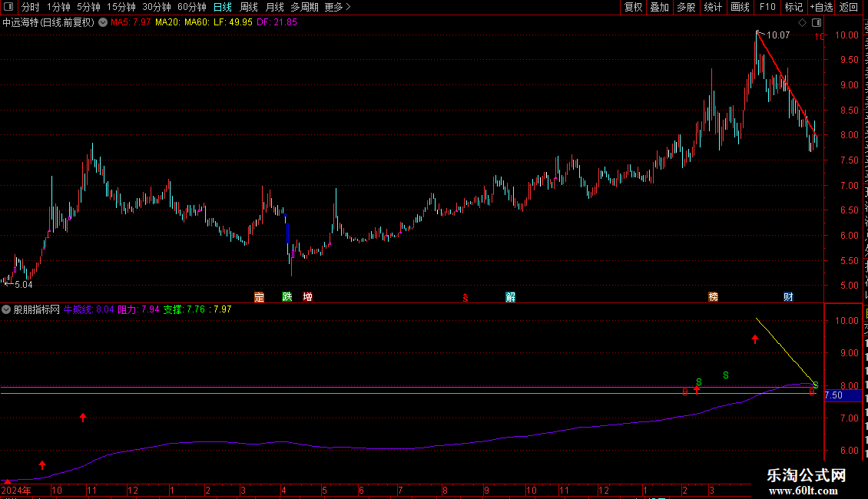Switch to 分时 intraday view
The width and height of the screenshot is (868, 499).
[31, 7]
